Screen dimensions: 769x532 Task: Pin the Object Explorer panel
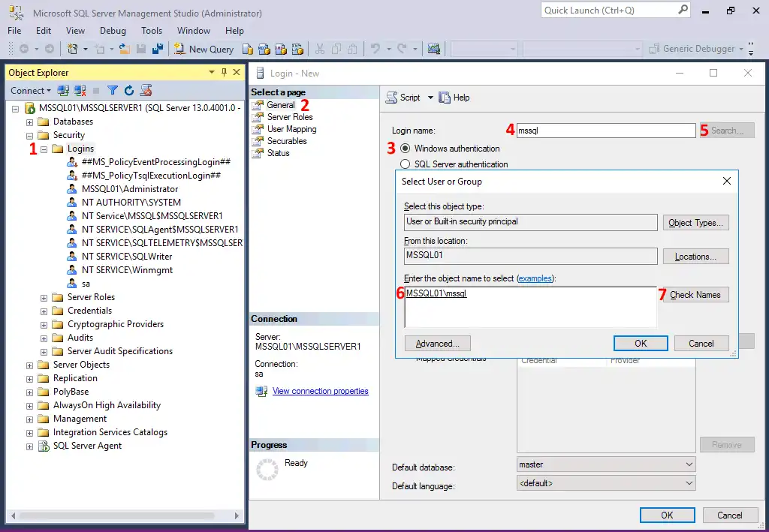coord(223,72)
